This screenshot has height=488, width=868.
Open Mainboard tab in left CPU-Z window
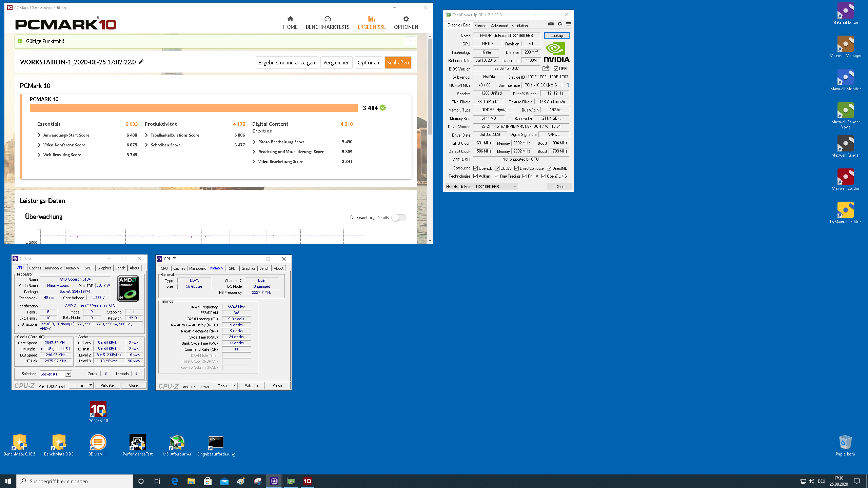click(54, 268)
